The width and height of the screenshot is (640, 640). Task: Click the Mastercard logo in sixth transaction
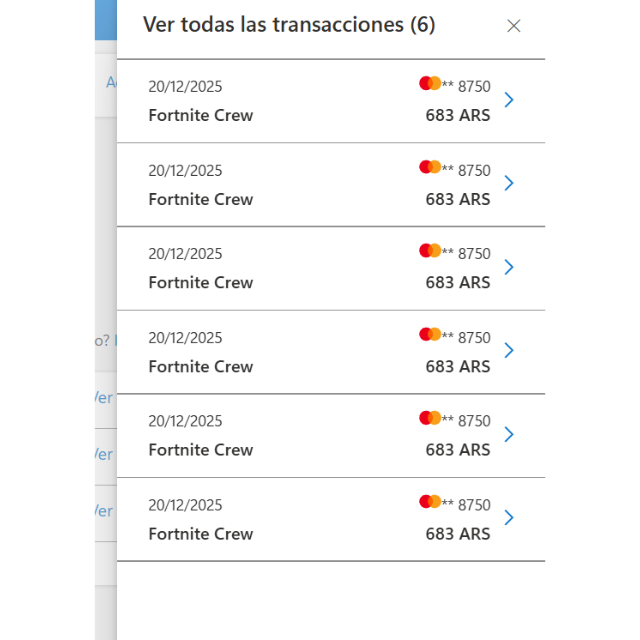point(430,502)
